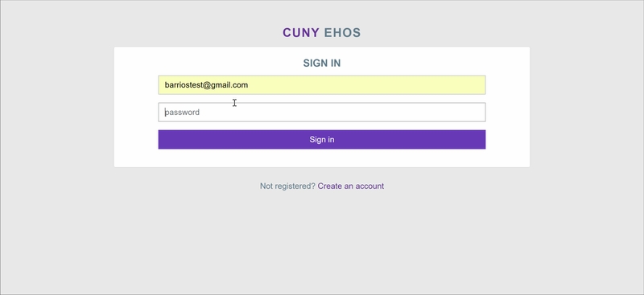Viewport: 644px width, 295px height.
Task: Click the right end of the password field
Action: coord(477,112)
